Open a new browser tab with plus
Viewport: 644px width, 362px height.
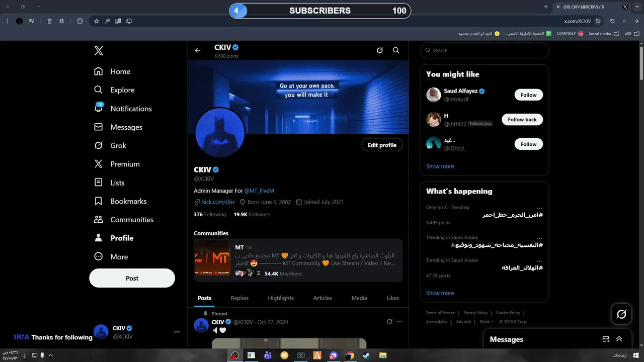click(x=546, y=7)
